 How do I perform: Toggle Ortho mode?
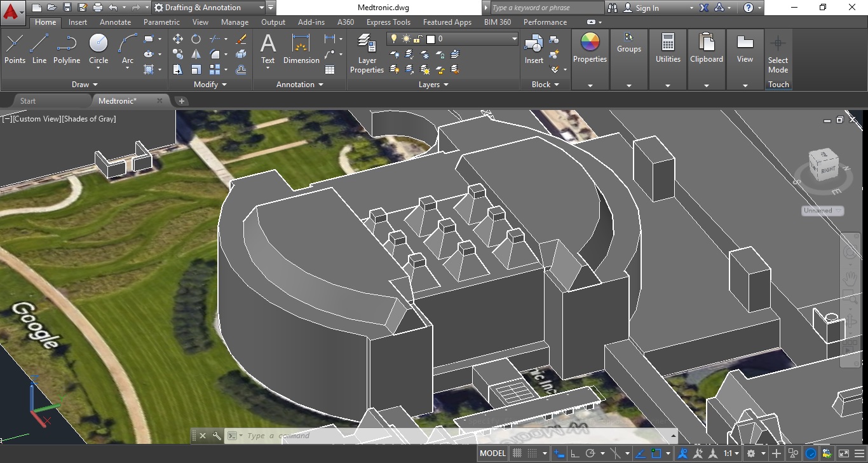(x=575, y=453)
